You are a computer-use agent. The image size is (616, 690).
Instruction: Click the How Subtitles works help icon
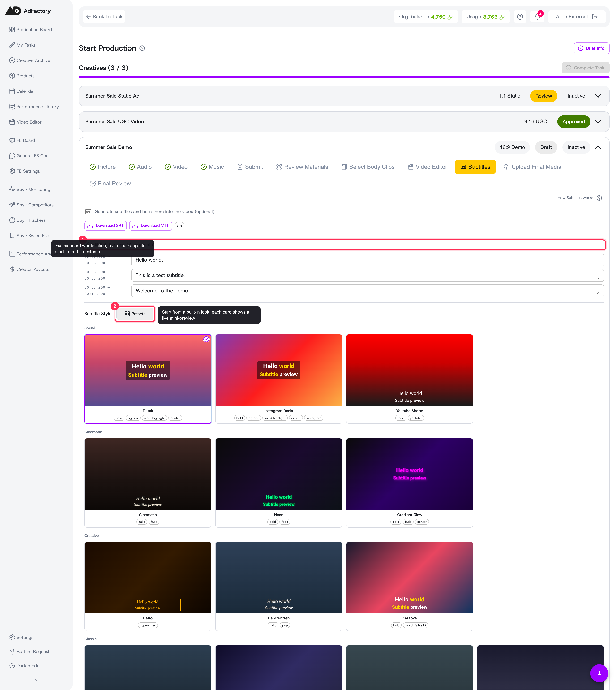tap(599, 198)
